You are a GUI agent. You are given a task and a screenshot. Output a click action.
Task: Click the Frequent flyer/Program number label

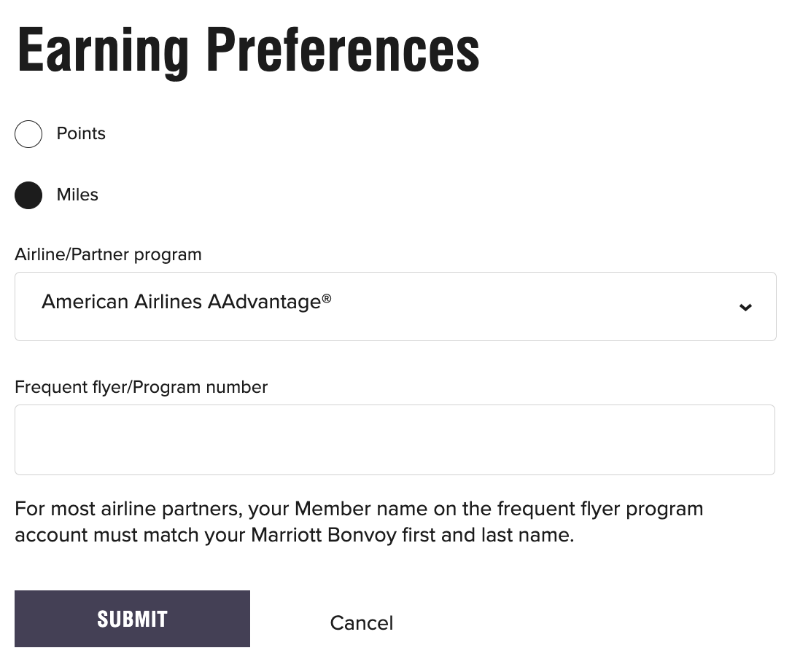point(141,387)
